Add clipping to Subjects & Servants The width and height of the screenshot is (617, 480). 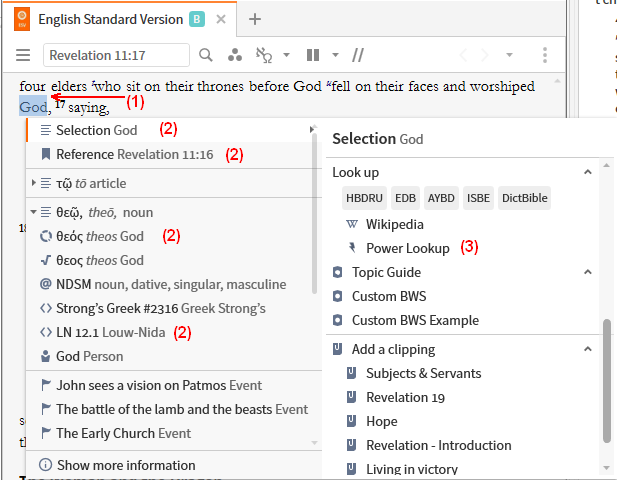pos(423,373)
